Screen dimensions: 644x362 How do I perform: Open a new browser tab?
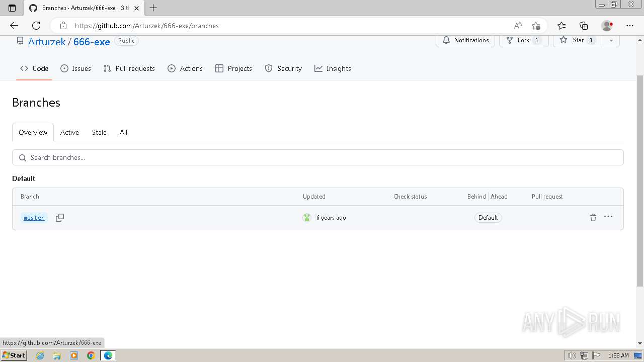[153, 8]
